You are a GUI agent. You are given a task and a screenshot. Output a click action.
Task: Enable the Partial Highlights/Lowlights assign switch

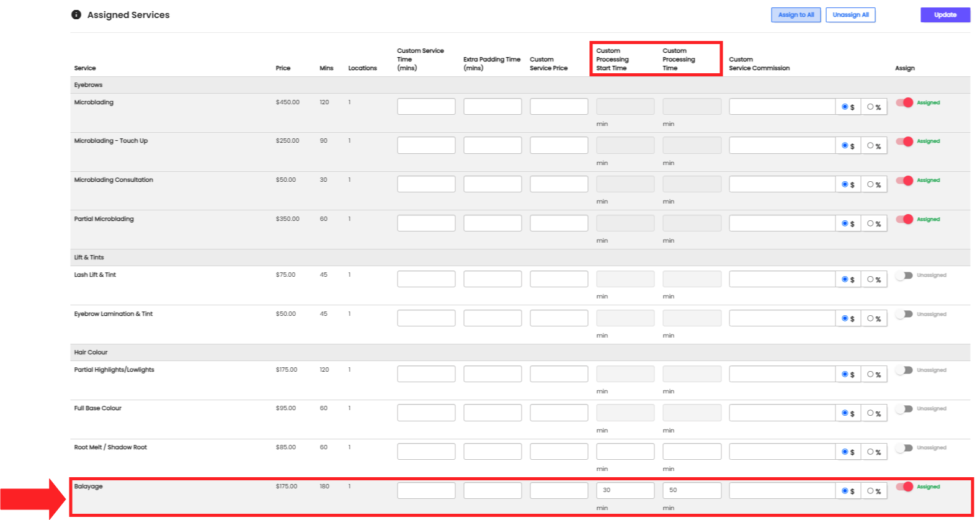(904, 370)
